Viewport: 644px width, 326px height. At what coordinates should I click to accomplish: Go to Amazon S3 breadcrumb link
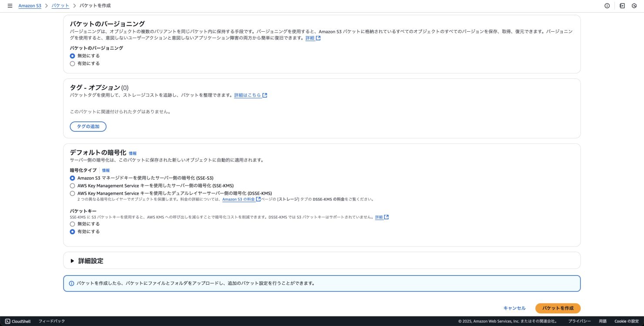(30, 6)
